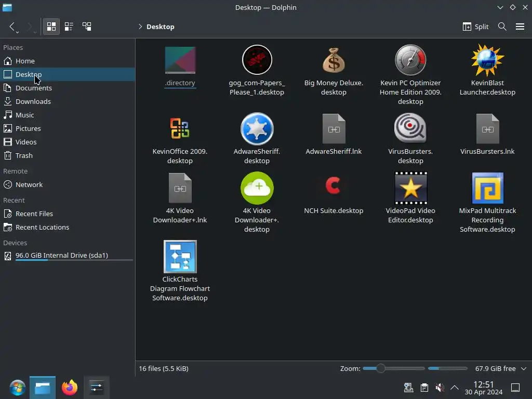
Task: Launch Firefox from the taskbar
Action: coord(70,388)
